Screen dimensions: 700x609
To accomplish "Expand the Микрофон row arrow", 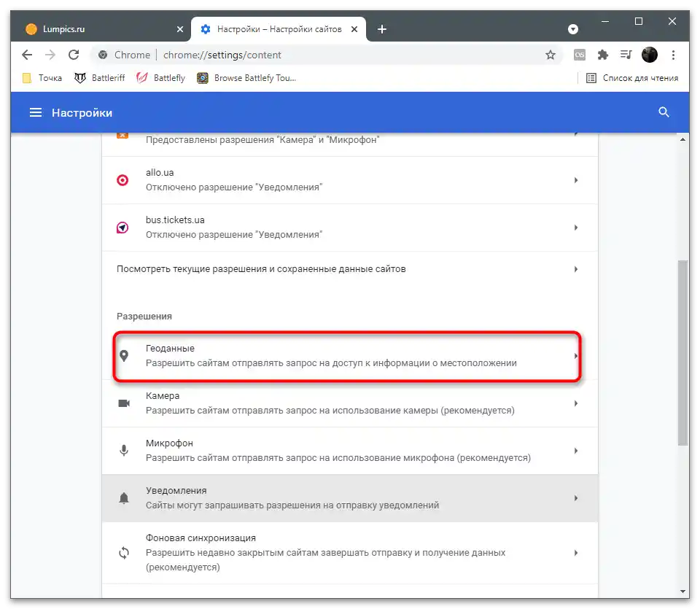I will [576, 451].
